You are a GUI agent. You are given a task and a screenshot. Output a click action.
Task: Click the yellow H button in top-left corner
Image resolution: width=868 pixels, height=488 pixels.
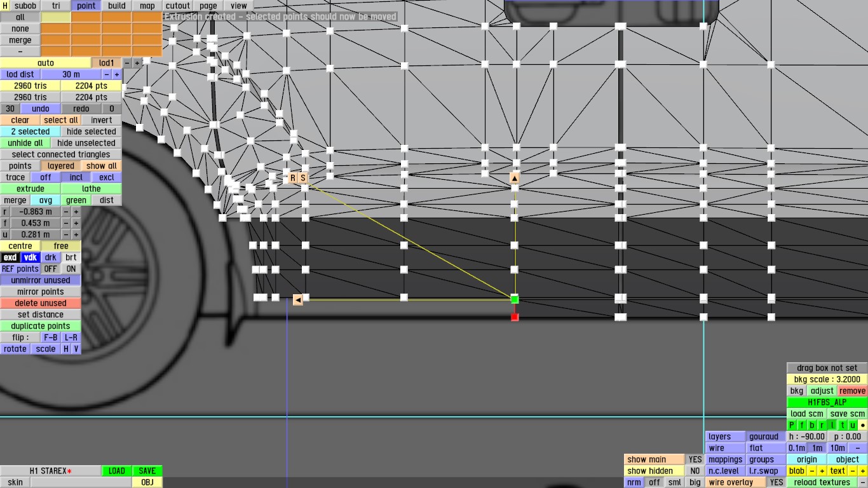tap(5, 6)
